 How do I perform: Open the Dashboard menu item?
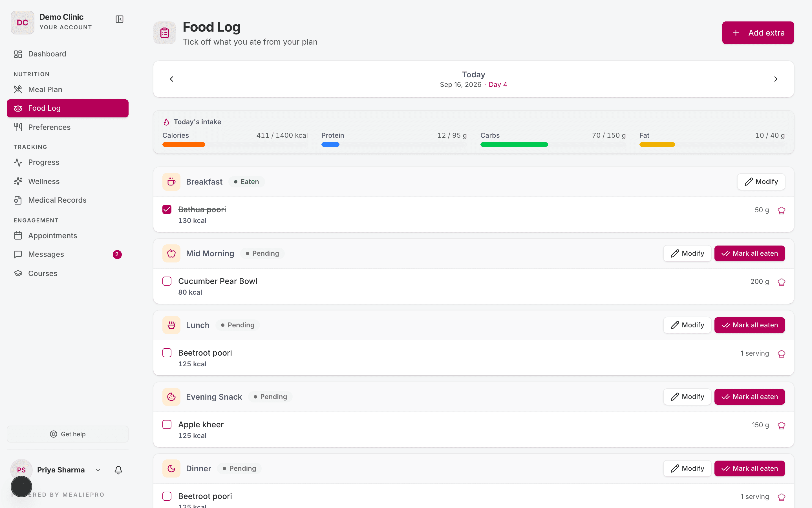pos(67,54)
